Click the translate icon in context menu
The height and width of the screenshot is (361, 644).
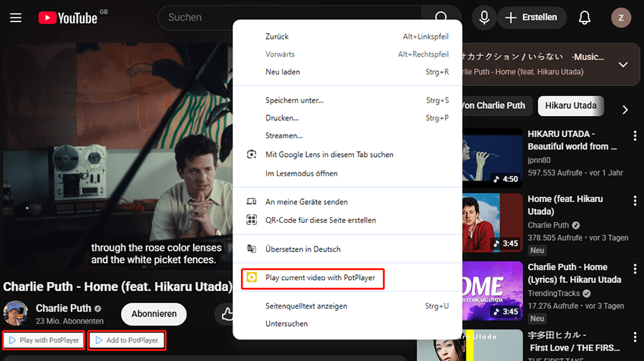click(251, 249)
